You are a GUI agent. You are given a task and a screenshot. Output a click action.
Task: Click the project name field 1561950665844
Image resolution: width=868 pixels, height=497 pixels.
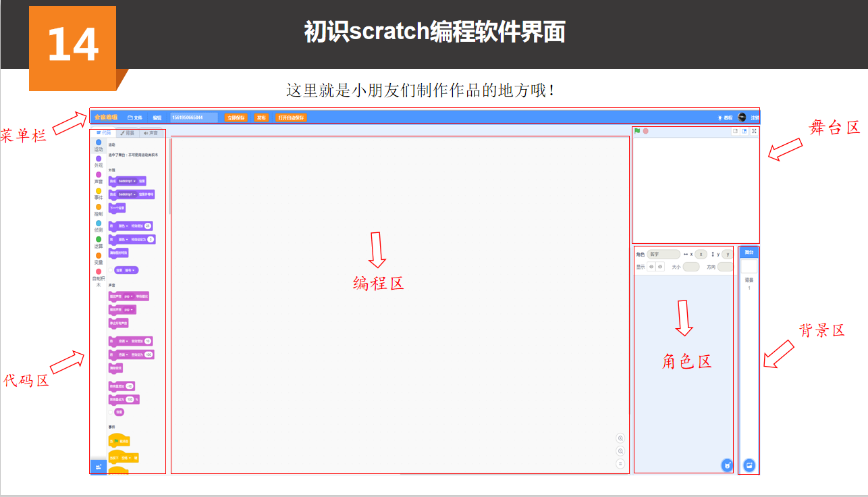pyautogui.click(x=194, y=117)
